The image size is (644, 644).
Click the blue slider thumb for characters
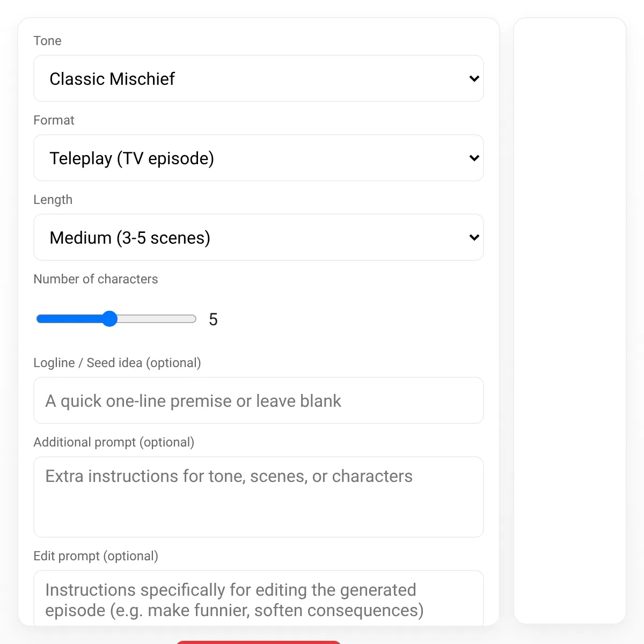click(x=109, y=319)
